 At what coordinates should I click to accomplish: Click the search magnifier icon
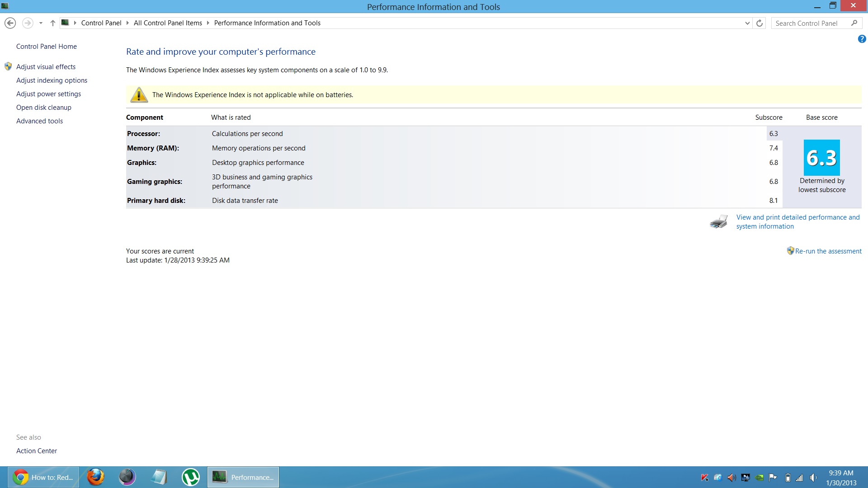click(x=854, y=23)
